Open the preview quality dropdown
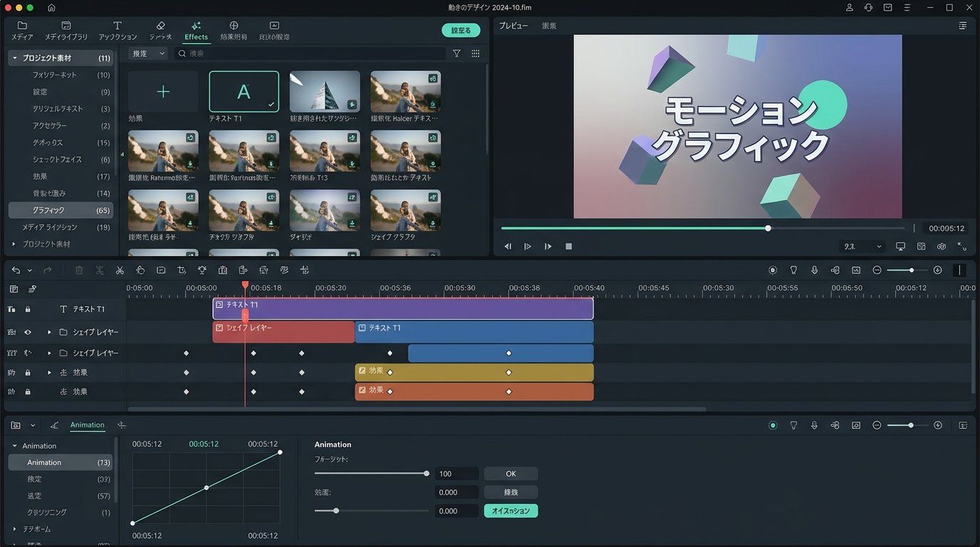 coord(862,246)
